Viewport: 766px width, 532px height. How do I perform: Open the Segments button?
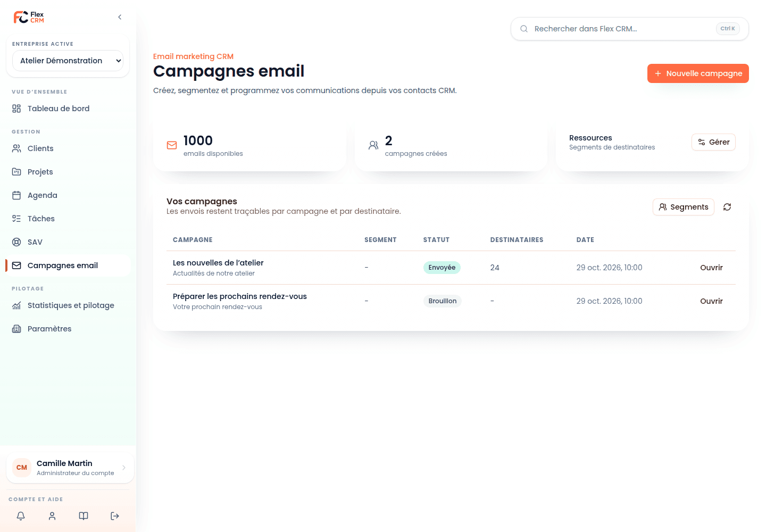(x=683, y=207)
